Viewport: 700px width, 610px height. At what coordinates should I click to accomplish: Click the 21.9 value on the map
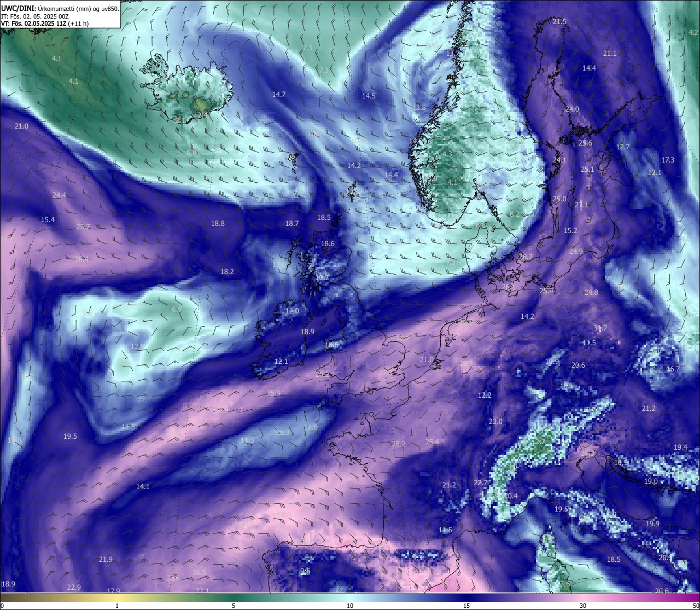coord(106,560)
